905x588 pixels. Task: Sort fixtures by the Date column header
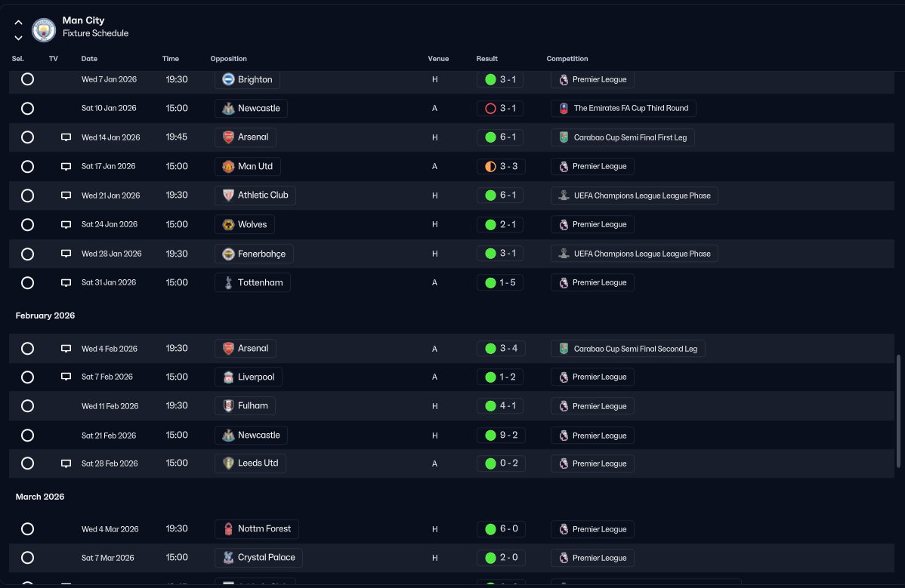tap(89, 59)
